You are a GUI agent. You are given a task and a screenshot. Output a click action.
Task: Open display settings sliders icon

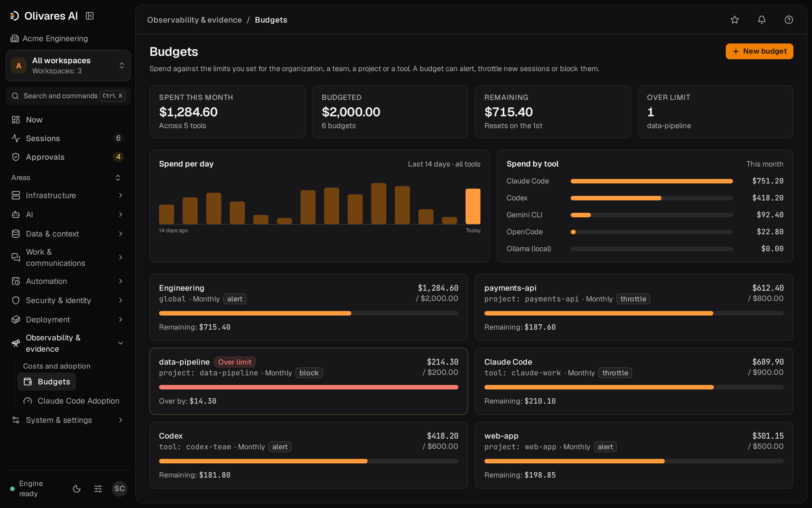click(98, 489)
